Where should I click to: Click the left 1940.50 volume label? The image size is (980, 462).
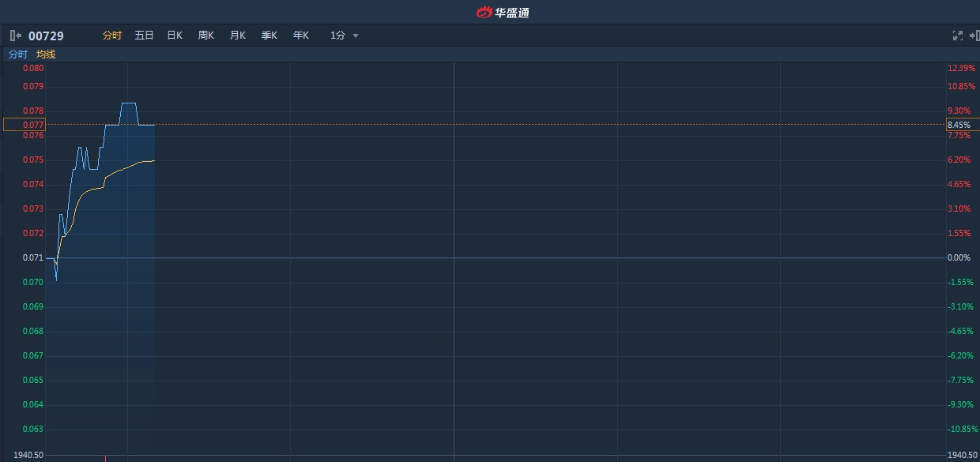[28, 455]
